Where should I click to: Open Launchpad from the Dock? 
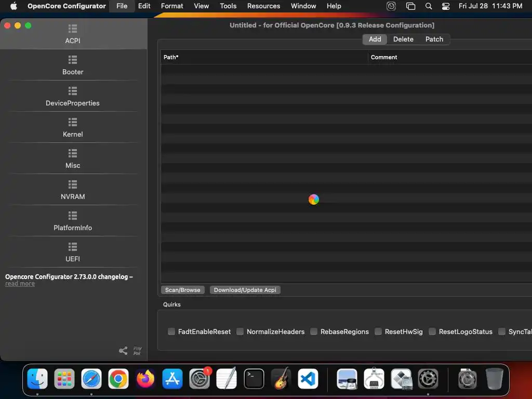(x=64, y=379)
